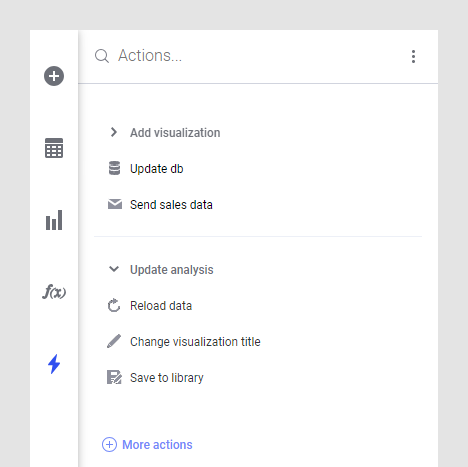Image resolution: width=468 pixels, height=467 pixels.
Task: Collapse the Update analysis chevron
Action: [x=114, y=269]
